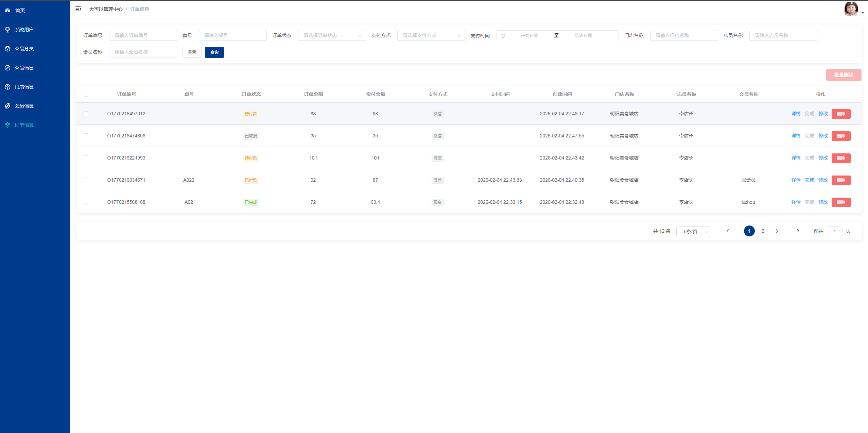Click the 门店名称 input field
868x433 pixels.
(684, 35)
